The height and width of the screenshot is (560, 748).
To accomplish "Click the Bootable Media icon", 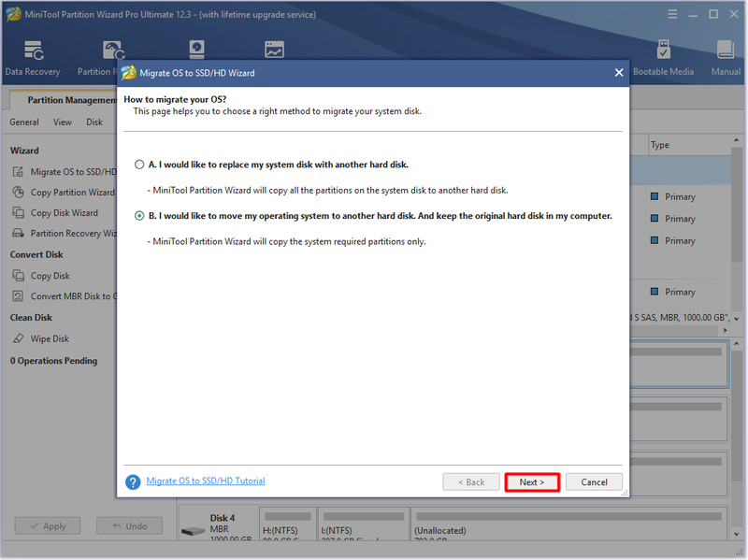I will point(663,50).
